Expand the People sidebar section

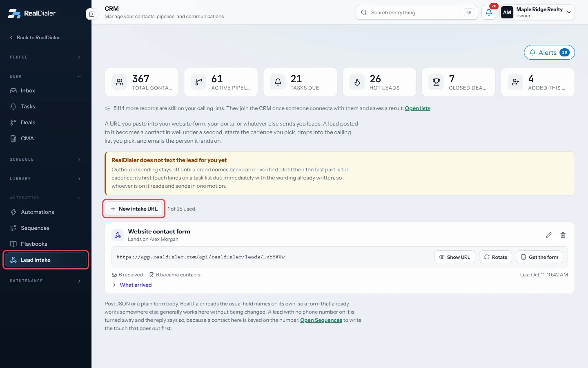pyautogui.click(x=45, y=57)
